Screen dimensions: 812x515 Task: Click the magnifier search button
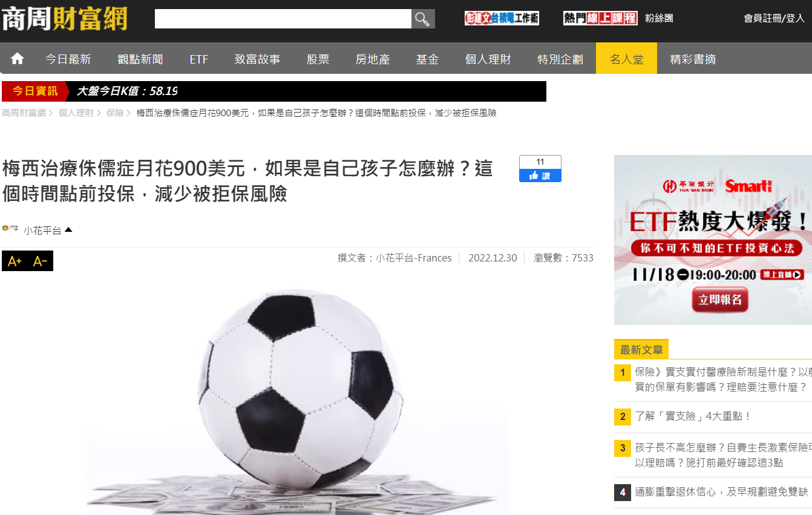coord(423,19)
